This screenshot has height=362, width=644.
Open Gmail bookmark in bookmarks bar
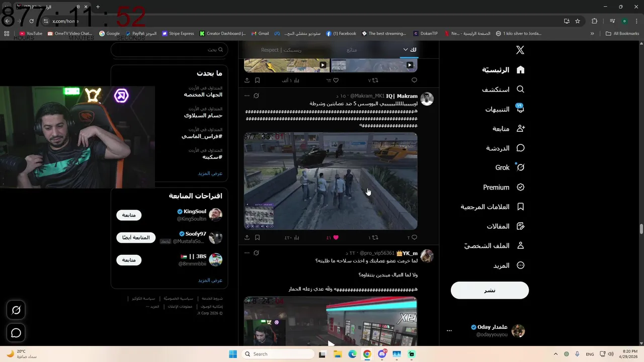point(260,34)
